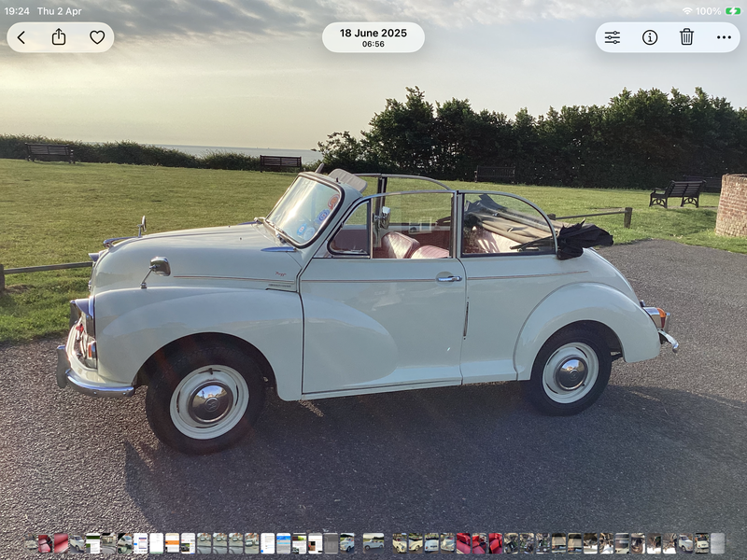The width and height of the screenshot is (747, 560).
Task: Go back to the photo library
Action: point(21,37)
